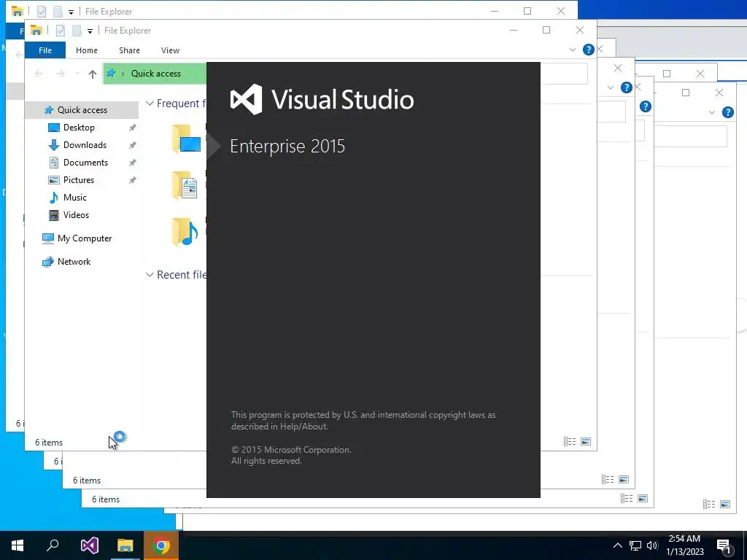Click the Quick access address bar
The image size is (747, 560).
click(x=155, y=74)
